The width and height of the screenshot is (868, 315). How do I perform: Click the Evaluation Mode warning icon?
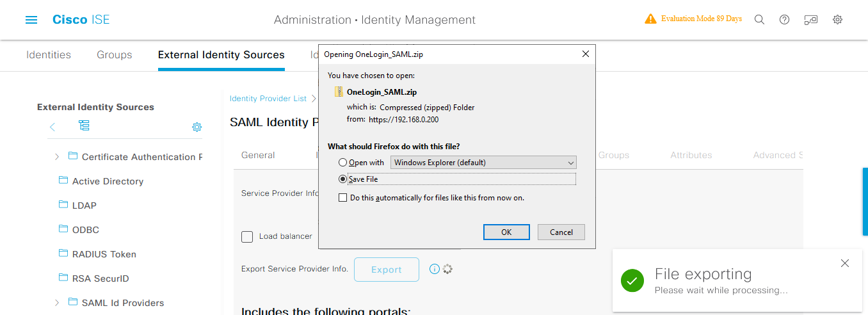(x=651, y=19)
